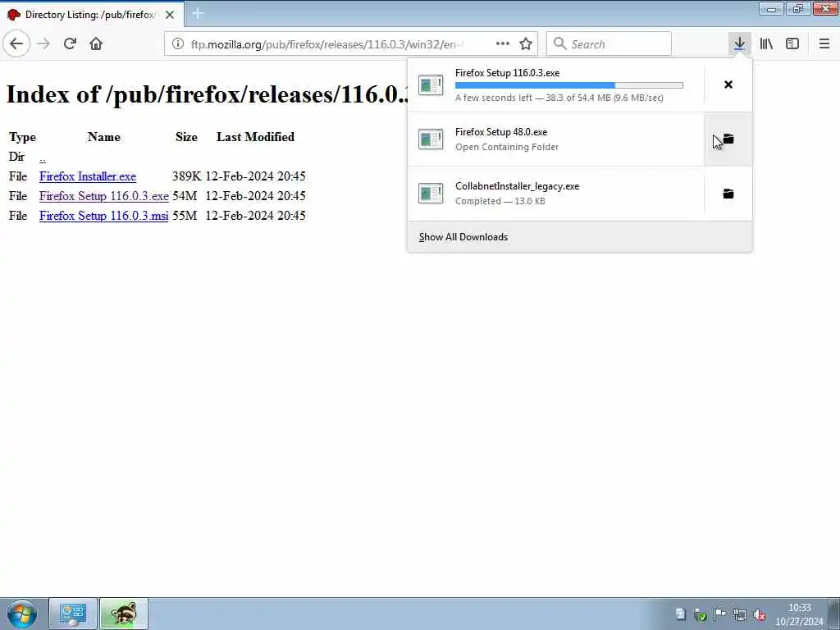Viewport: 840px width, 630px height.
Task: Click the forward navigation arrow
Action: click(44, 44)
